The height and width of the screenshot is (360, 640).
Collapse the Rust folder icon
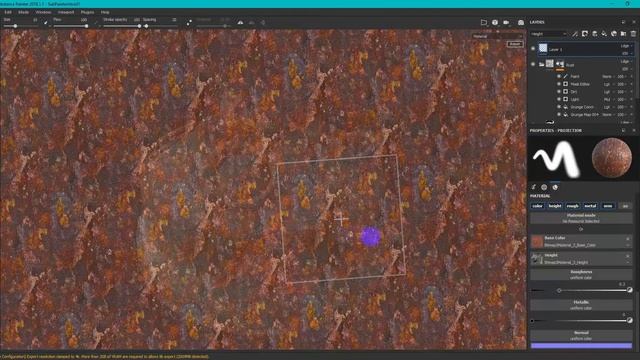coord(541,64)
